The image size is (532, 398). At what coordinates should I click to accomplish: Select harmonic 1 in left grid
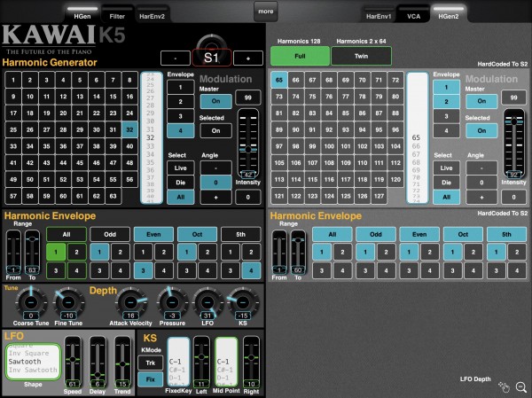click(x=13, y=80)
